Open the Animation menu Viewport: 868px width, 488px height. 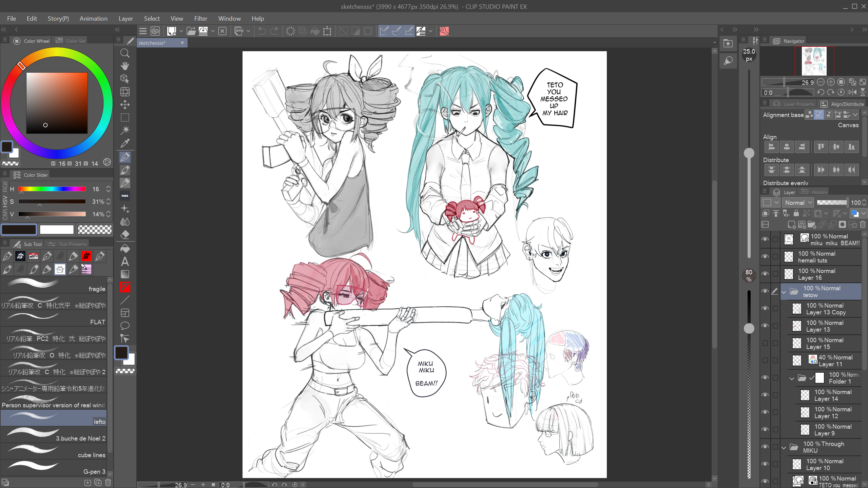(x=93, y=19)
